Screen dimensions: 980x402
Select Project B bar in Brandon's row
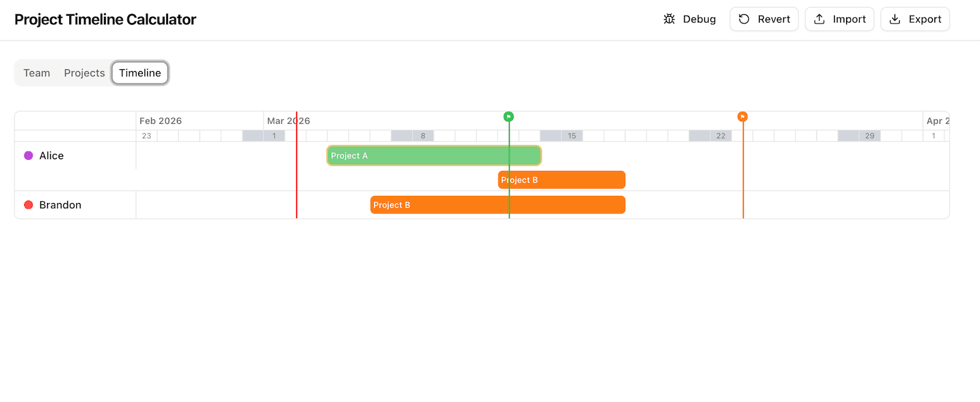498,204
